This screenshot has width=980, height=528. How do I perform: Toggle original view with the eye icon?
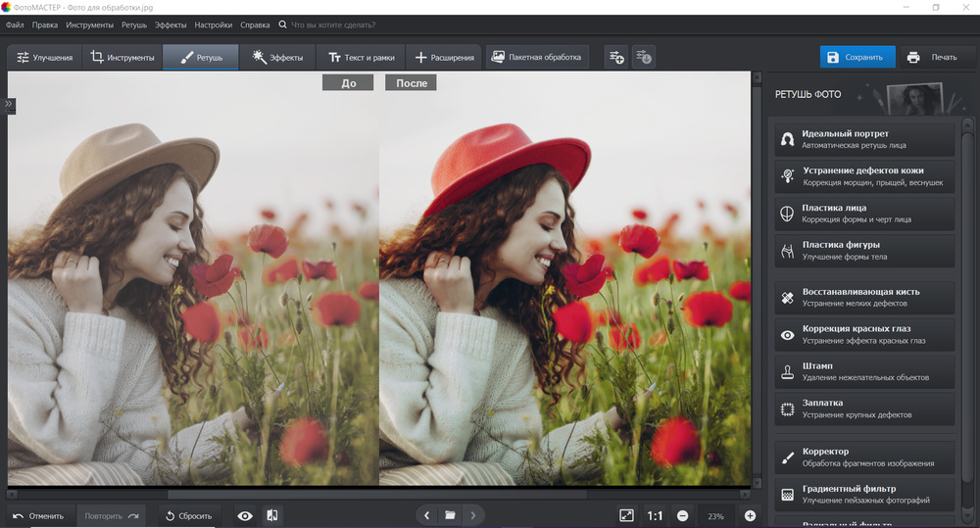pyautogui.click(x=245, y=515)
